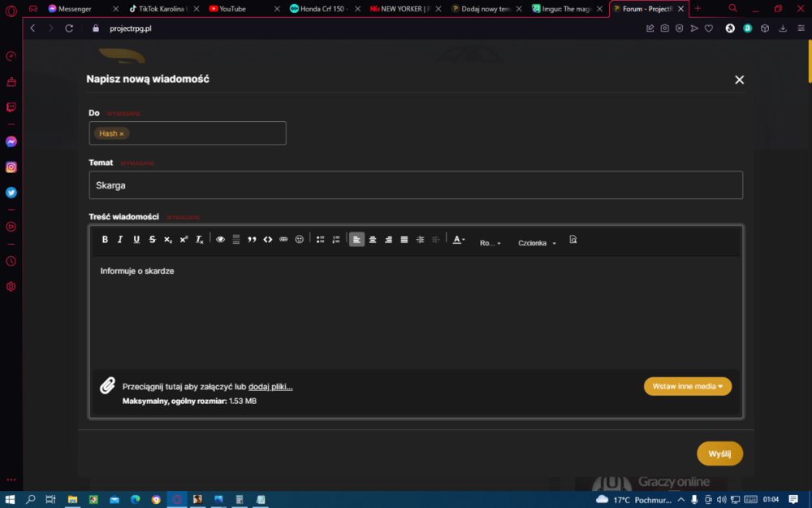The width and height of the screenshot is (812, 508).
Task: Open the Czcionka font dropdown
Action: tap(537, 242)
